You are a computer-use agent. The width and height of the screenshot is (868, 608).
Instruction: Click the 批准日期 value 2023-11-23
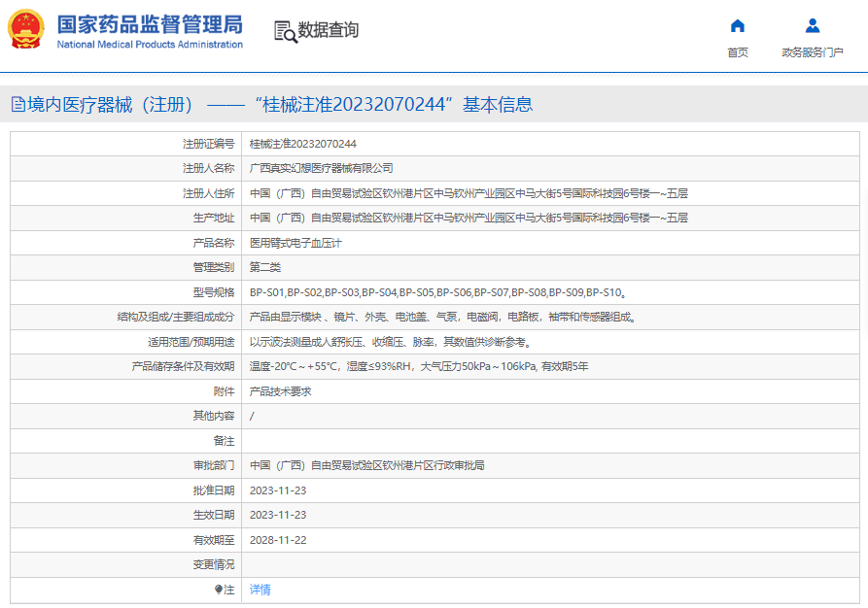click(x=278, y=490)
